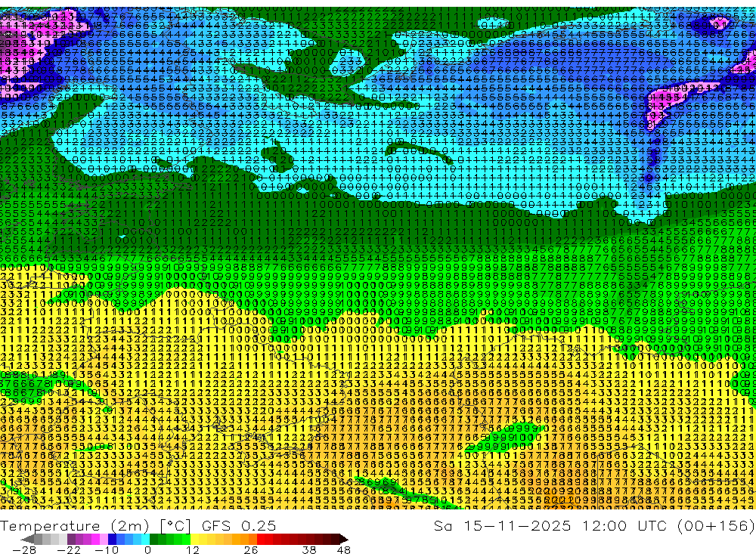This screenshot has height=554, width=756.
Task: Click the bright red segment of the color scale
Action: click(x=261, y=539)
